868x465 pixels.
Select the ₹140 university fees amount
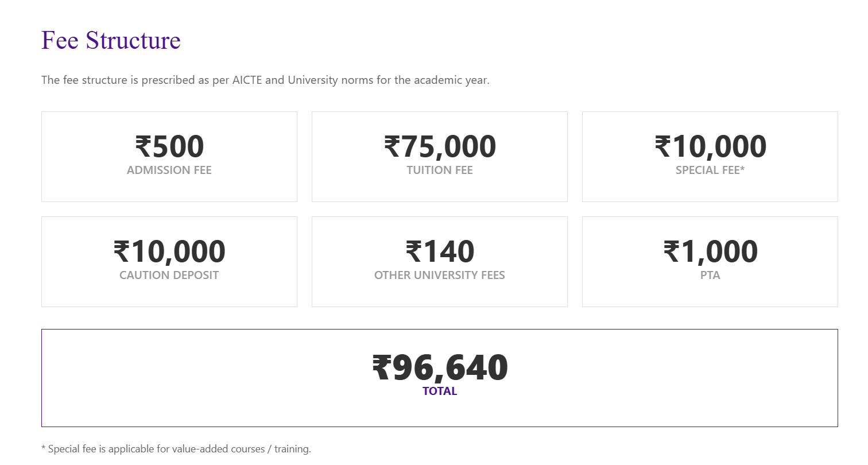coord(440,251)
